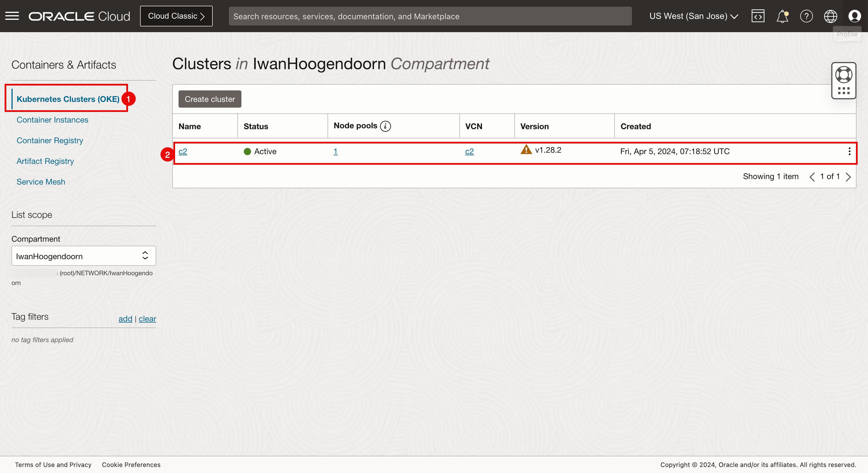The image size is (868, 473).
Task: Click the version warning triangle icon
Action: 526,150
